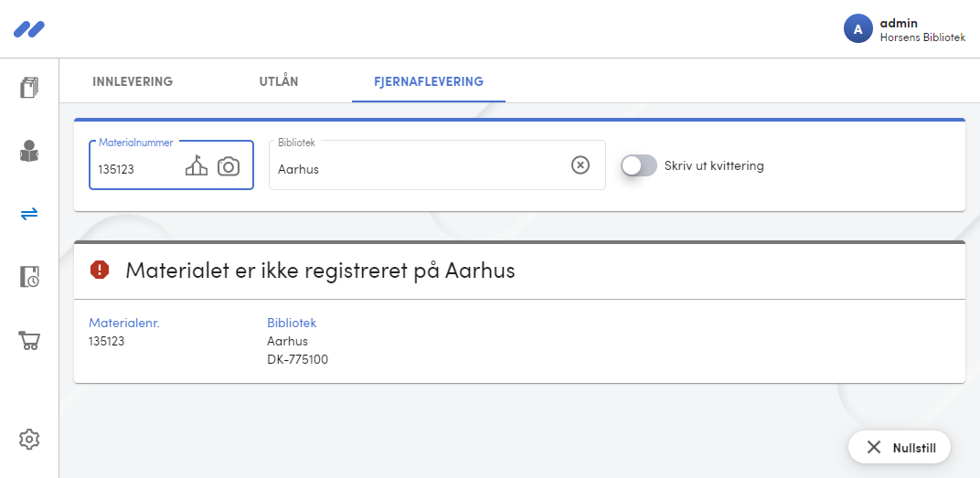This screenshot has width=980, height=478.
Task: Click the app logo in top-left corner
Action: [x=28, y=29]
